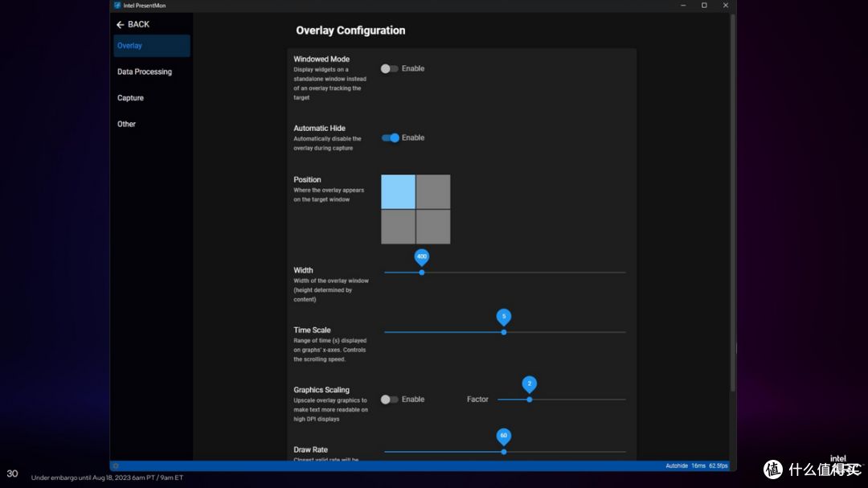
Task: Disable the Automatic Hide toggle
Action: click(390, 138)
